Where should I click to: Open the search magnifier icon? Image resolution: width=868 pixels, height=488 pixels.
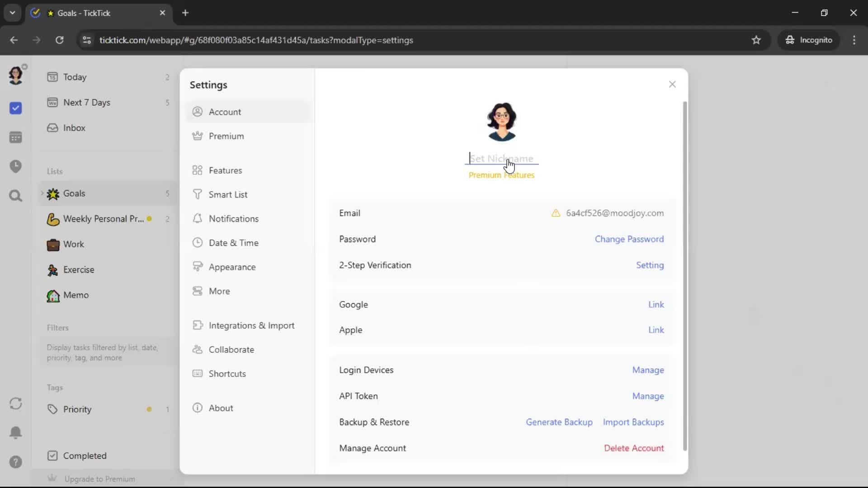[15, 196]
